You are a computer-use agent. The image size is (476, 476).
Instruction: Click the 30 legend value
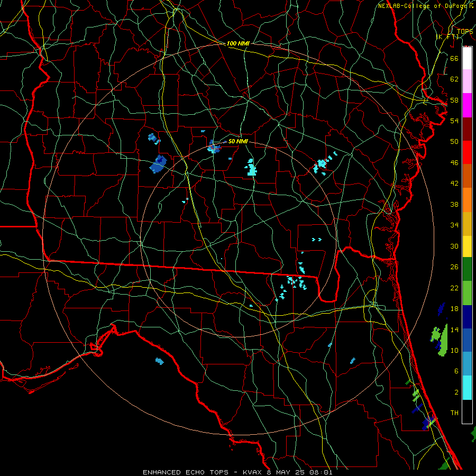[x=454, y=246]
